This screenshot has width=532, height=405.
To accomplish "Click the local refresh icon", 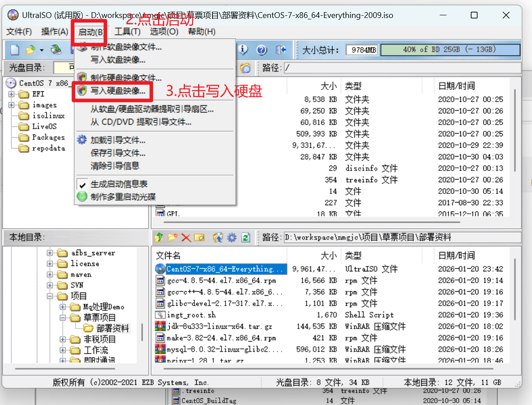I will (x=246, y=238).
